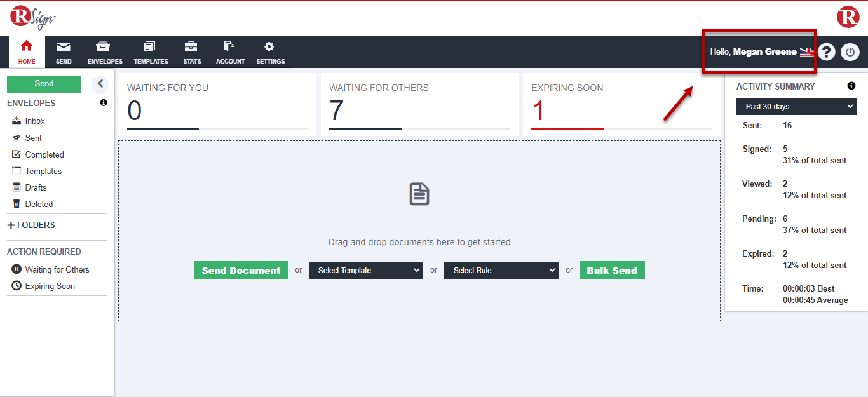Open the Stats briefcase icon

(x=192, y=52)
